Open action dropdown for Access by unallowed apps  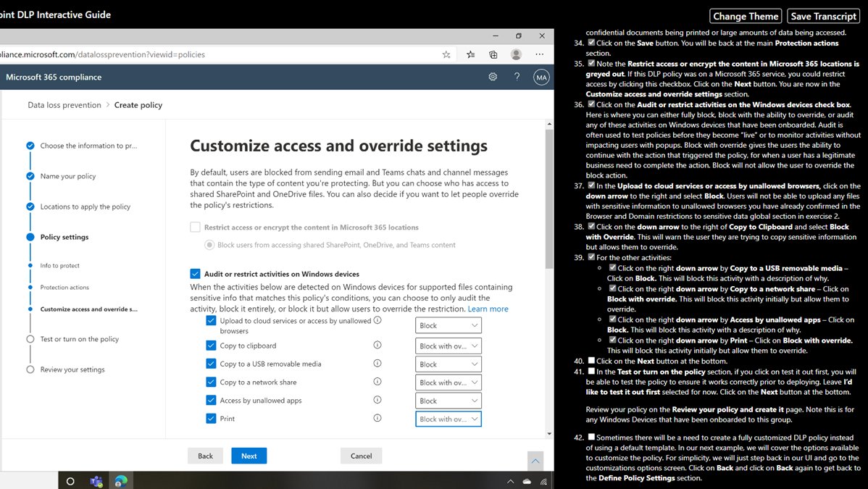(448, 401)
